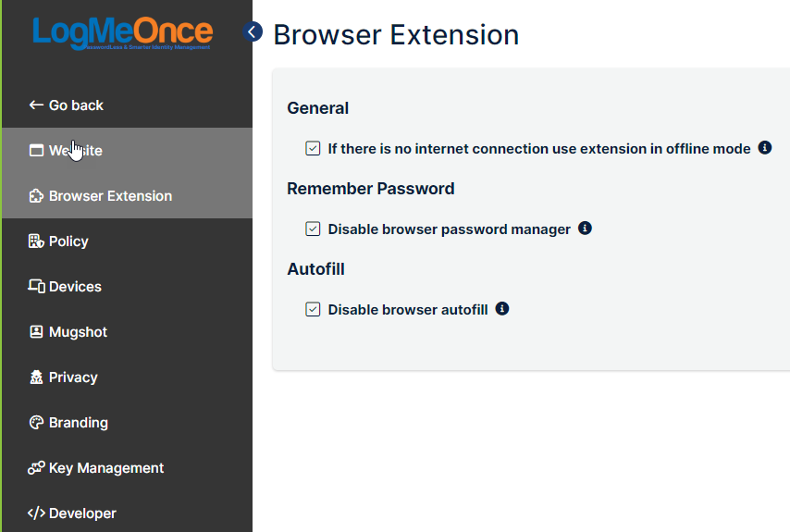790x532 pixels.
Task: Click the Key Management icon
Action: (x=36, y=467)
